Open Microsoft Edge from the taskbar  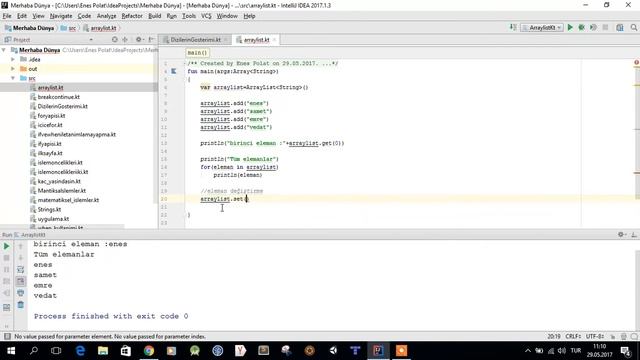[x=80, y=351]
